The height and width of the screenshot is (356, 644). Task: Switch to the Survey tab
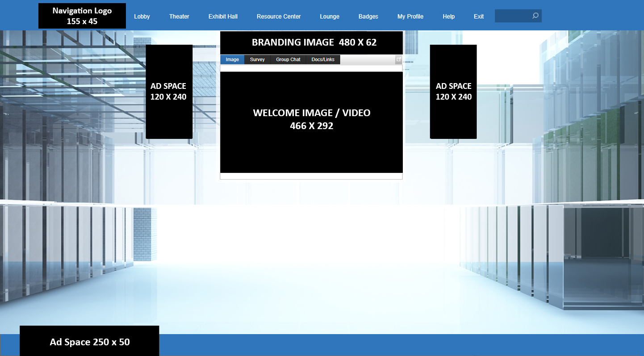(x=257, y=59)
